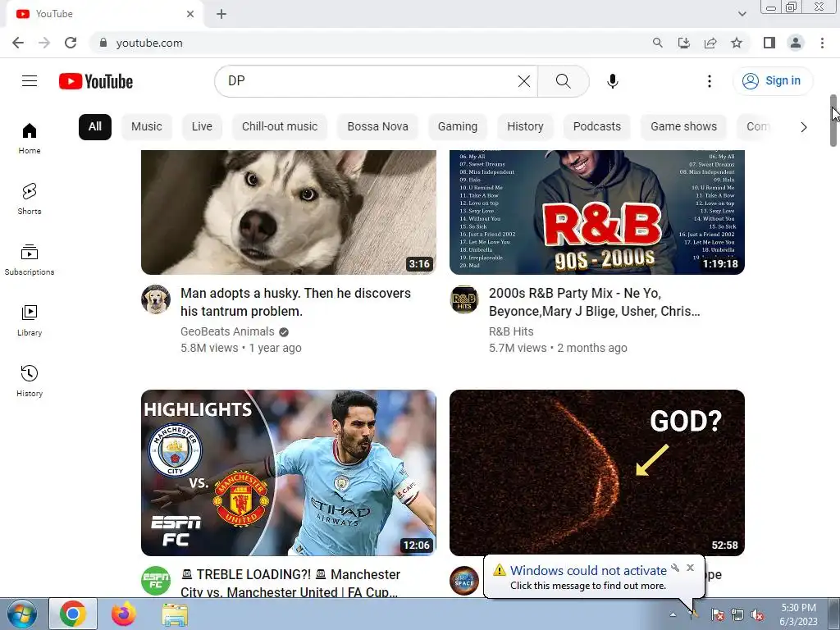Open History in the sidebar
Viewport: 840px width, 630px height.
click(30, 381)
